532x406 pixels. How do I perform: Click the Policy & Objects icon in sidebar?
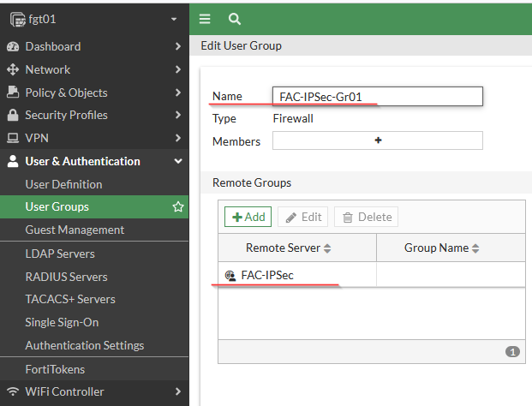tap(13, 93)
